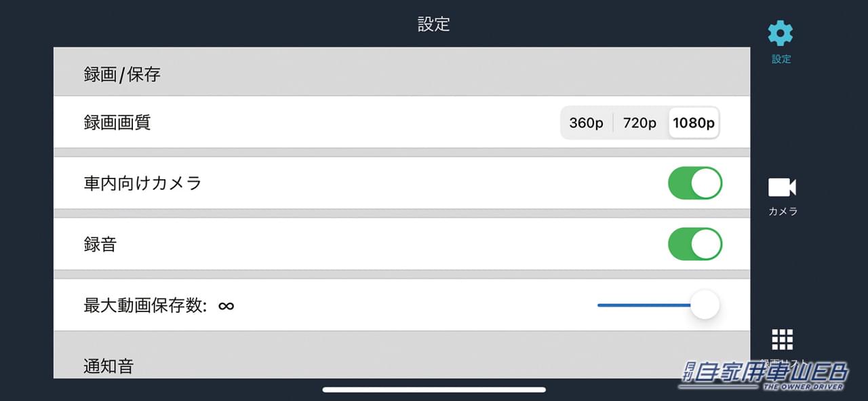Tap the 通知音 section header
The image size is (868, 401).
click(108, 366)
